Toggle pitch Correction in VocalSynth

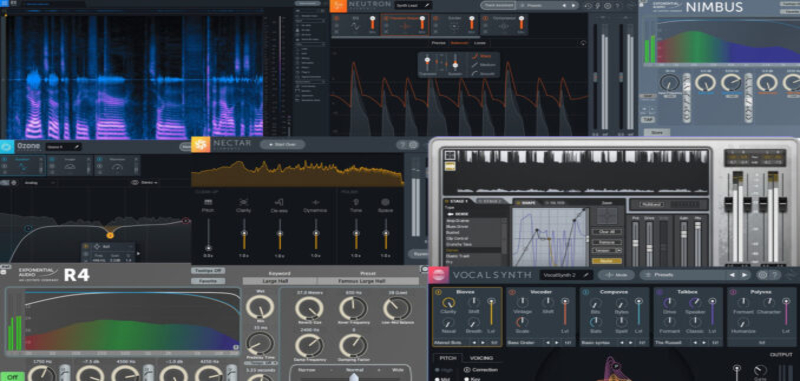[x=466, y=370]
